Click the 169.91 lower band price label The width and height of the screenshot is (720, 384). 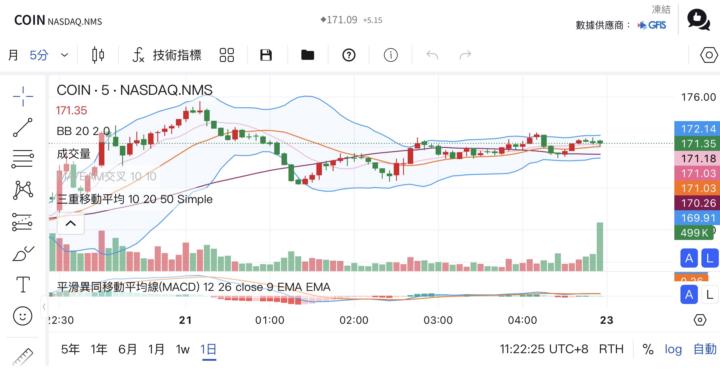pos(697,218)
